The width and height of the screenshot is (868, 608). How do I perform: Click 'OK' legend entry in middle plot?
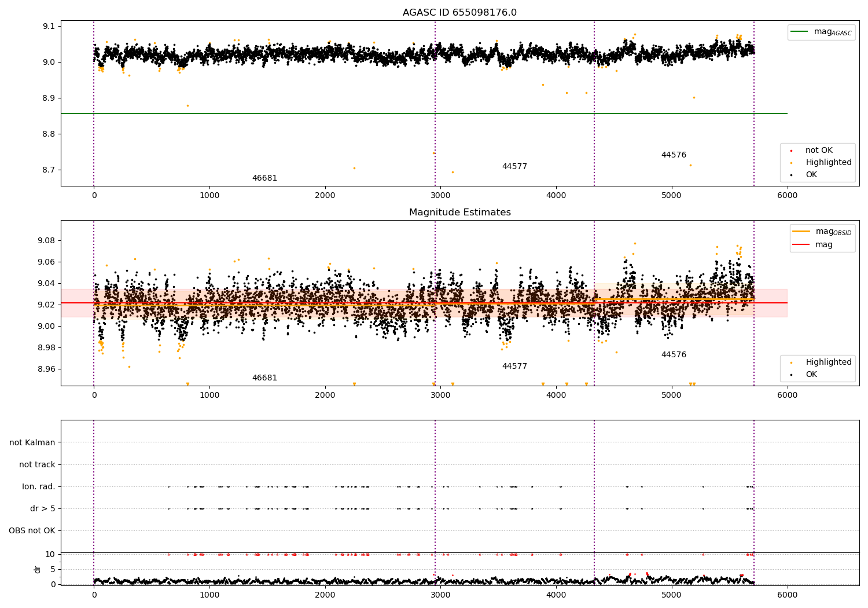(x=804, y=375)
